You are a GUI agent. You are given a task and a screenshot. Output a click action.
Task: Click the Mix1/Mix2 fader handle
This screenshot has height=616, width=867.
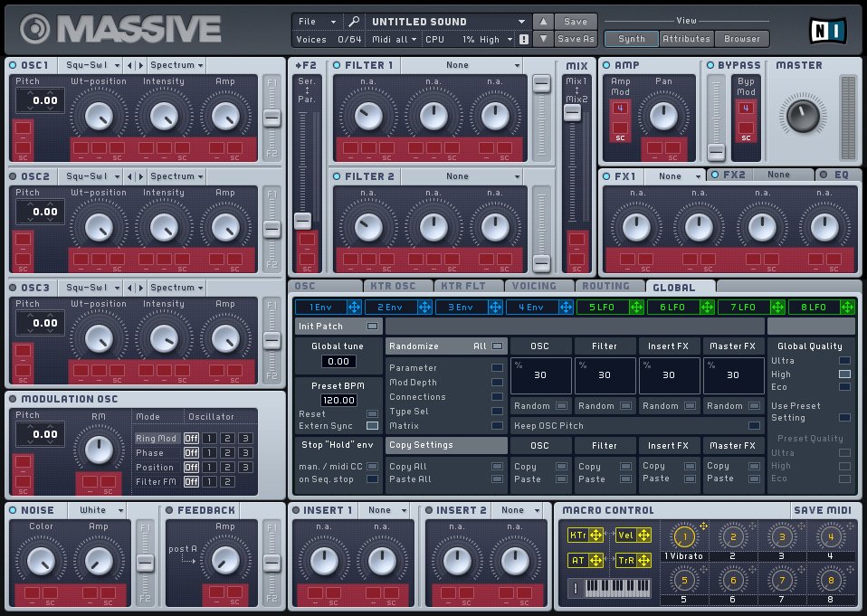pyautogui.click(x=572, y=113)
